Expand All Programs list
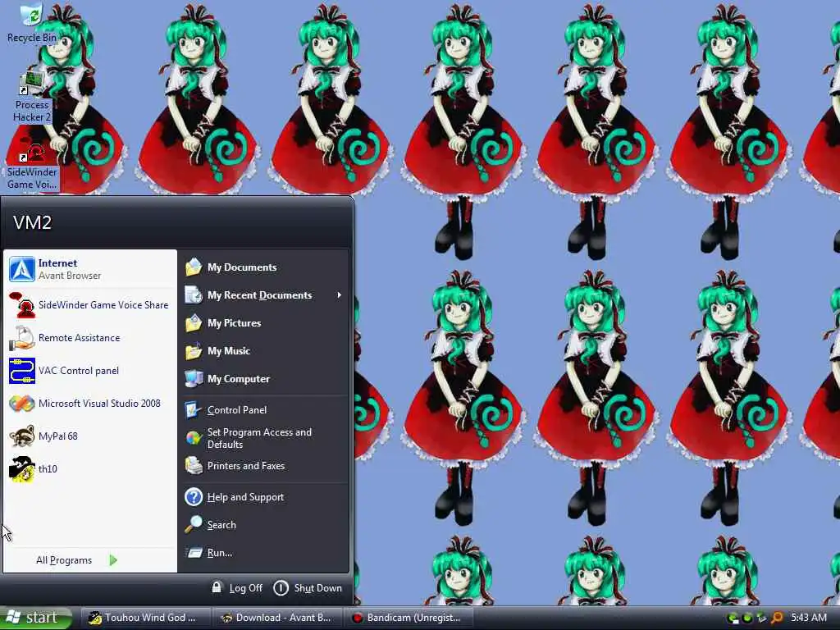The width and height of the screenshot is (840, 630). (x=76, y=560)
